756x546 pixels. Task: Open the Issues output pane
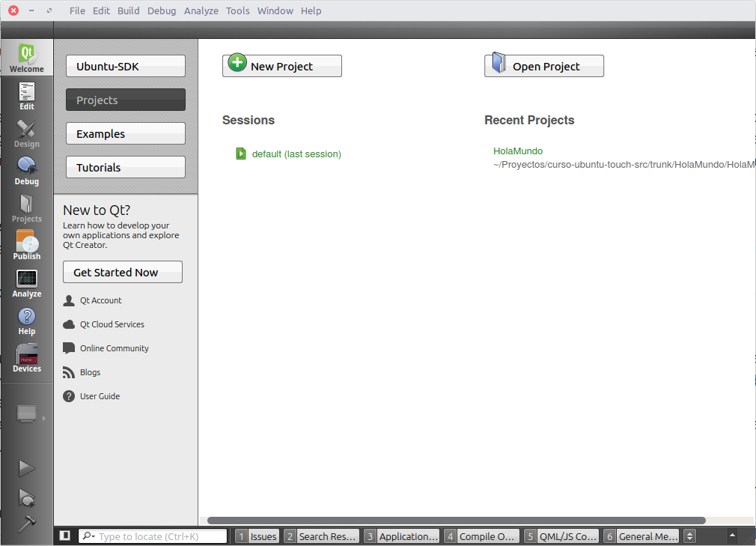click(257, 536)
